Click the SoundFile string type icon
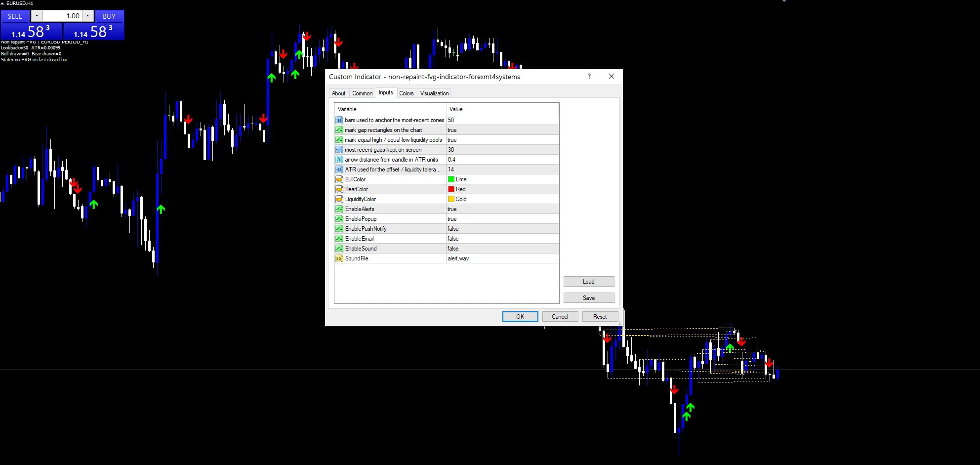 coord(339,258)
